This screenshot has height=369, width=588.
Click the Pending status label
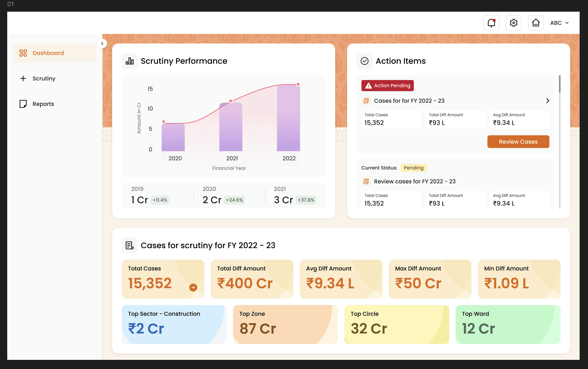[413, 168]
